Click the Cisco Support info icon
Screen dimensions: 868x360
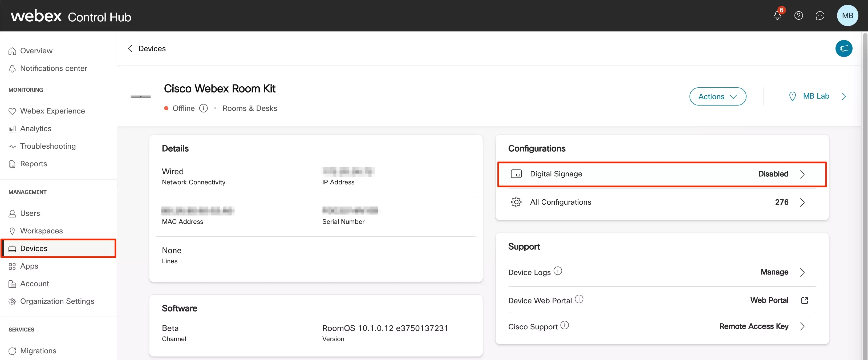[564, 325]
